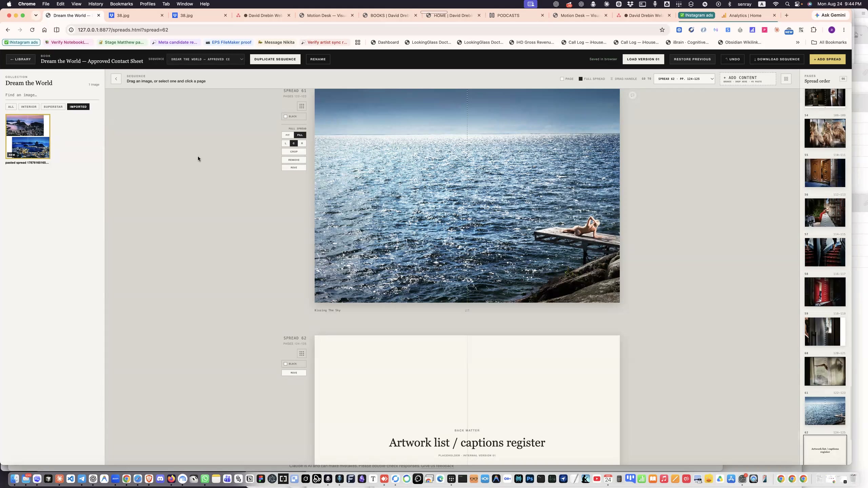Expand the Sequence dropdown selector

205,59
